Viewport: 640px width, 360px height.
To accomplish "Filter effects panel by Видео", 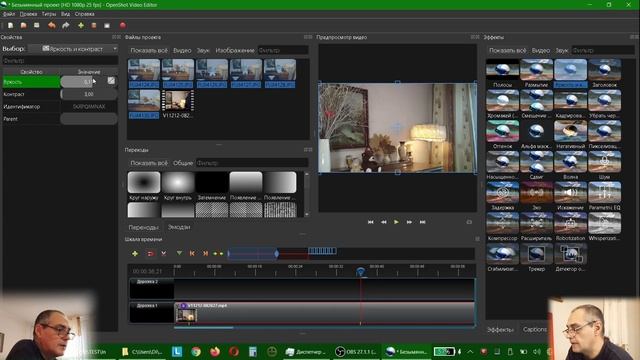I will coord(541,50).
